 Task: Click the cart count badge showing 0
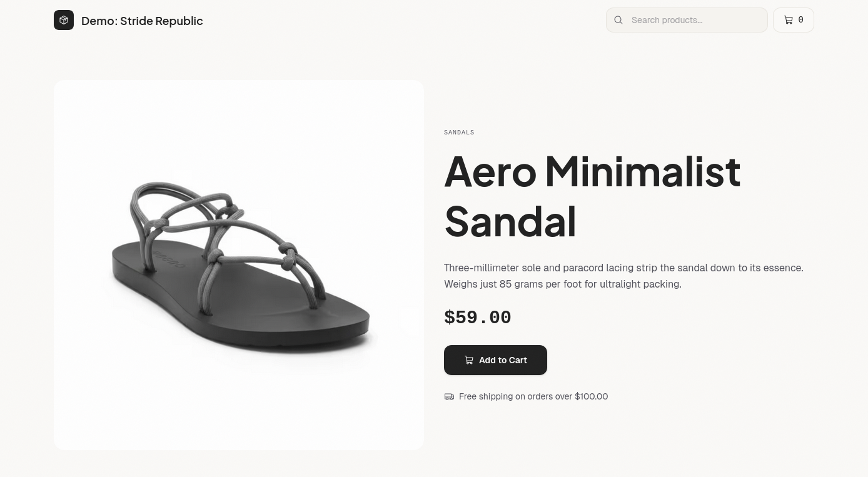pyautogui.click(x=801, y=19)
